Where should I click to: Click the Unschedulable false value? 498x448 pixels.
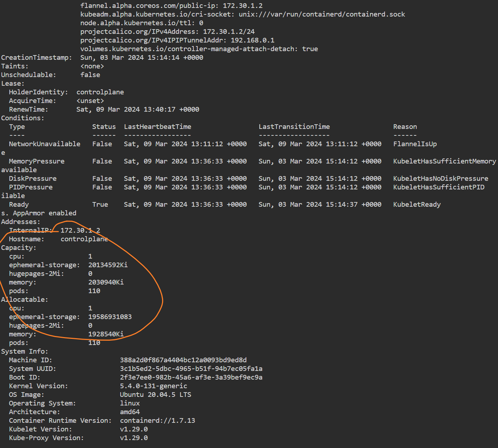point(90,75)
